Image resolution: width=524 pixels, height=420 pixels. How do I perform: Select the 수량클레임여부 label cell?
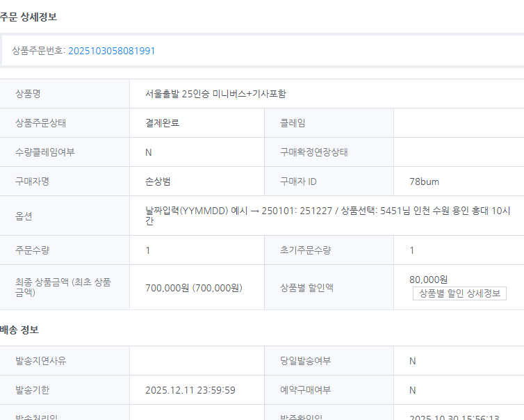click(x=44, y=152)
